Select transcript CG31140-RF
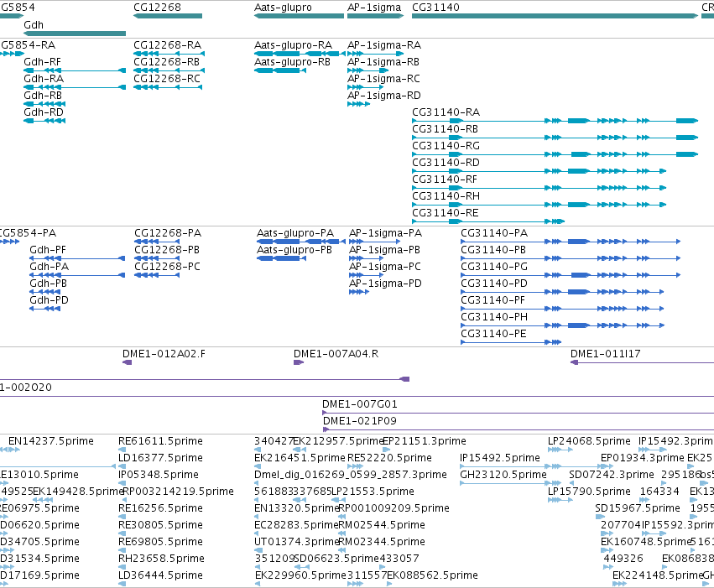The width and height of the screenshot is (714, 588). coord(445,180)
